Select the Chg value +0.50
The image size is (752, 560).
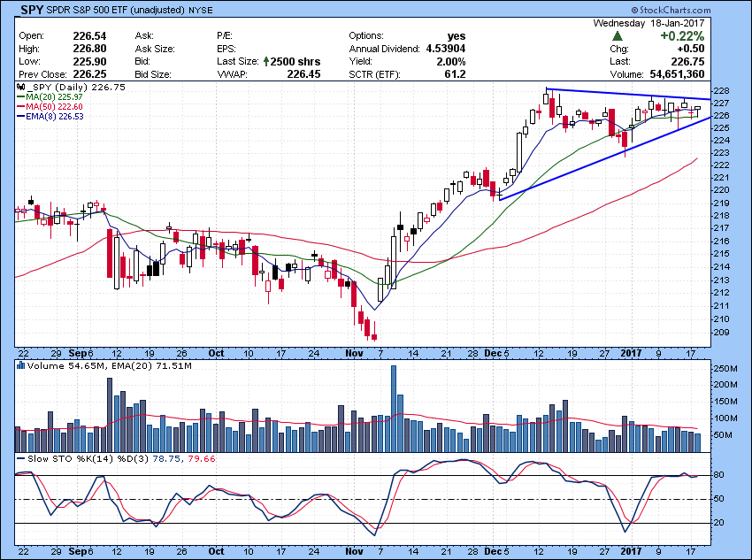click(x=691, y=49)
